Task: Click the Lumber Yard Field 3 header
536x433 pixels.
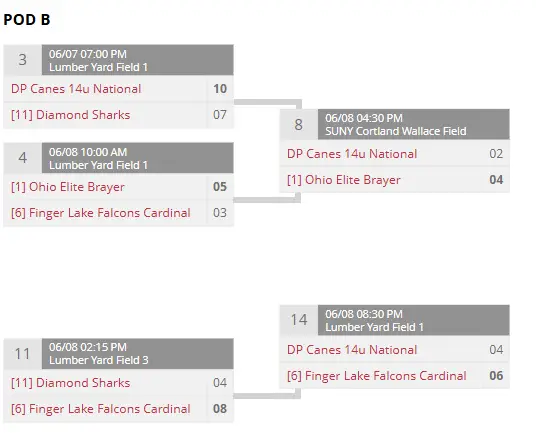Action: pyautogui.click(x=138, y=354)
